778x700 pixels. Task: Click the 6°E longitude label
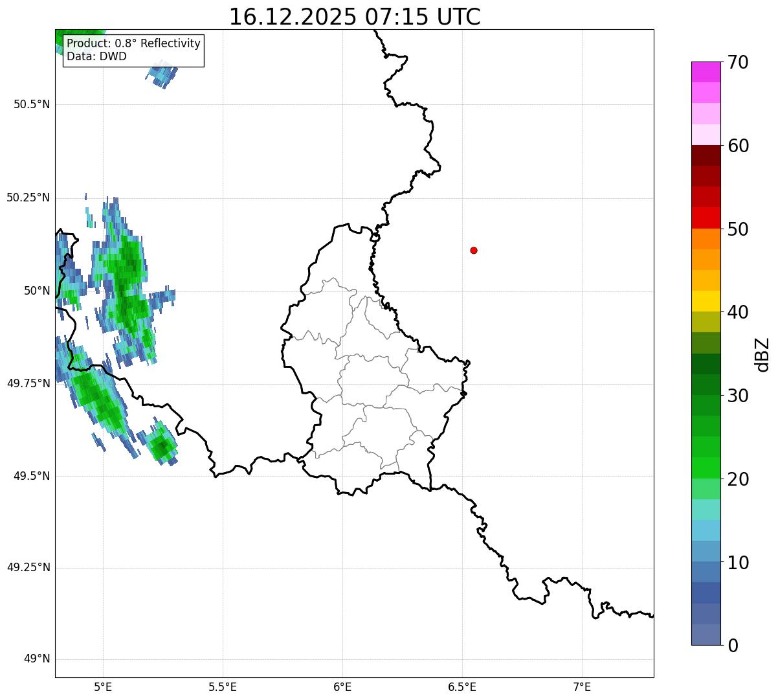[x=342, y=686]
